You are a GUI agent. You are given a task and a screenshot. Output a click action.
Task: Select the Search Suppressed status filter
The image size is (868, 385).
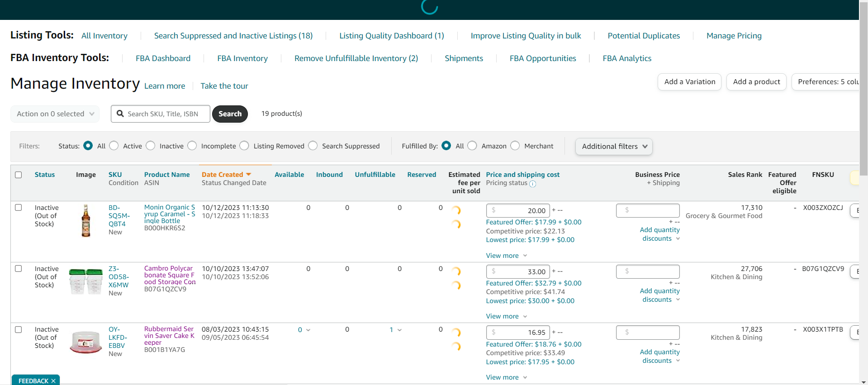tap(313, 146)
